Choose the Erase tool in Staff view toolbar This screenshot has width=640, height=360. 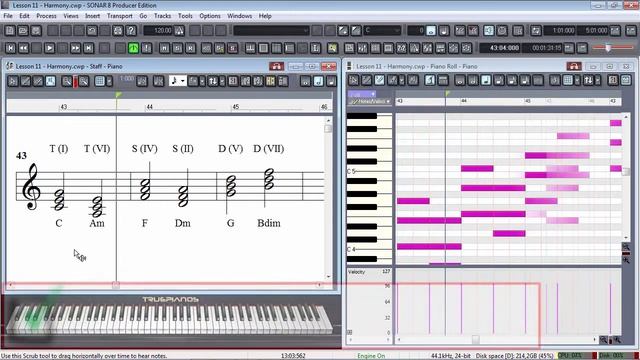coord(38,81)
